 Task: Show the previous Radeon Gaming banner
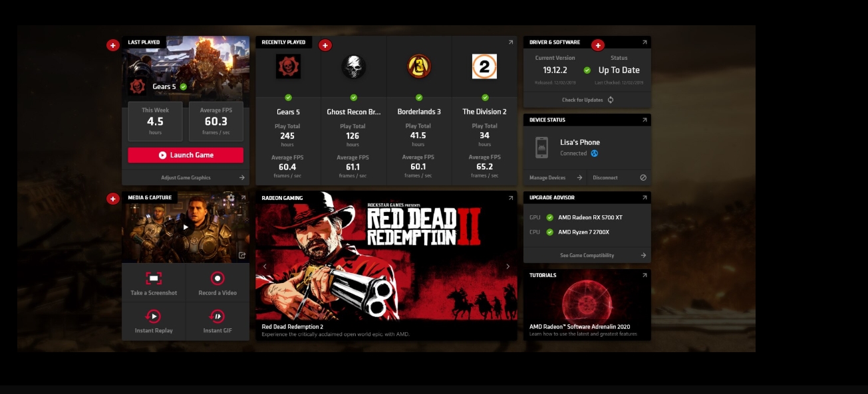click(x=265, y=266)
